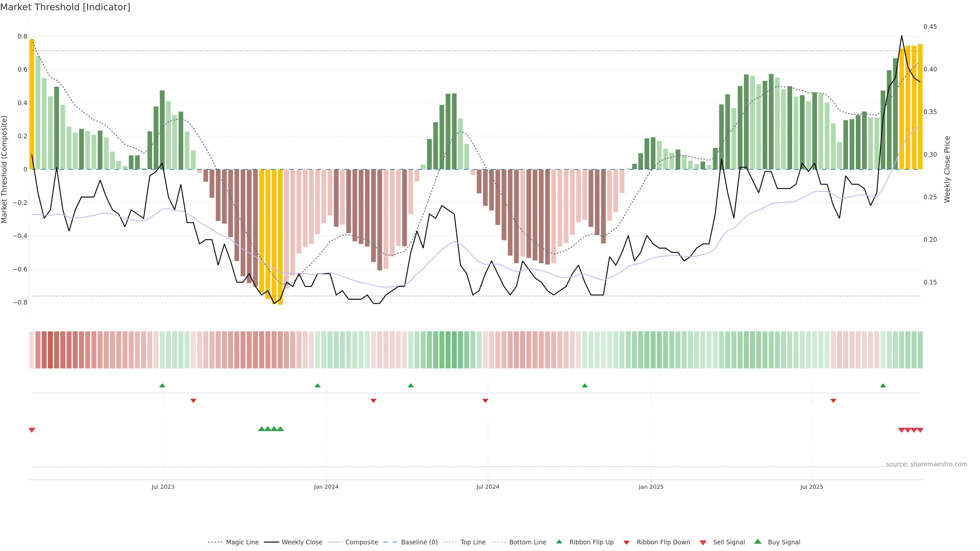Viewport: 980px width, 551px height.
Task: Click the Sell Signal legend triangle
Action: tap(703, 543)
